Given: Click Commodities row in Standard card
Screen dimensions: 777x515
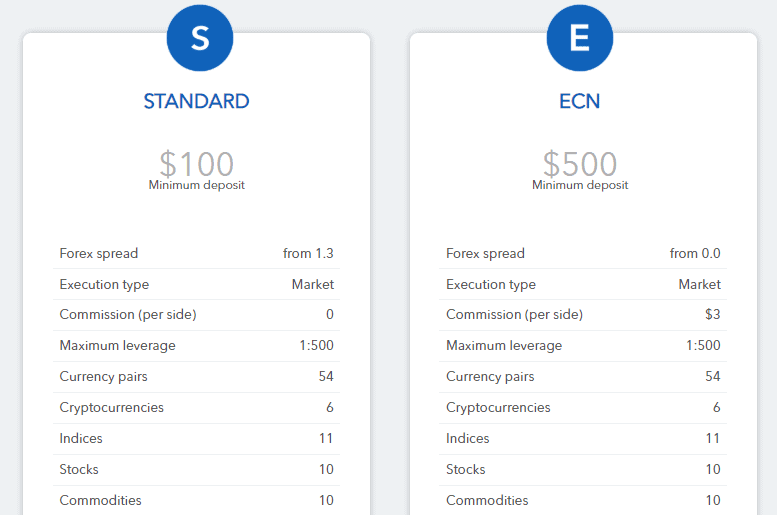Looking at the screenshot, I should 196,500.
